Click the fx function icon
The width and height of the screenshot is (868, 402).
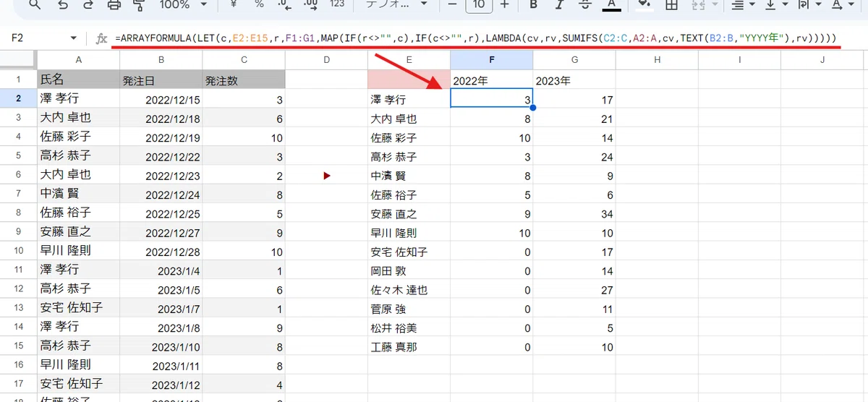pyautogui.click(x=102, y=38)
